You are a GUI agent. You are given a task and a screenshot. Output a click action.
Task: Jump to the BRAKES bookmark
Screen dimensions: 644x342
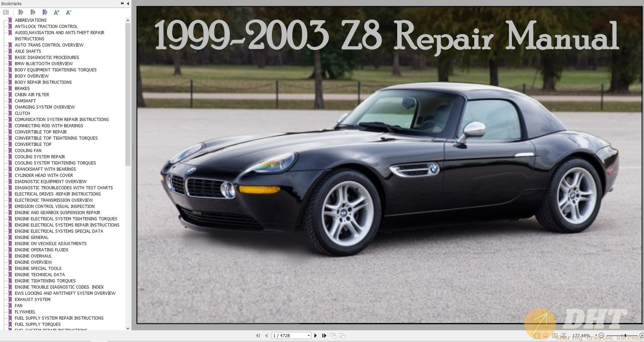(22, 88)
